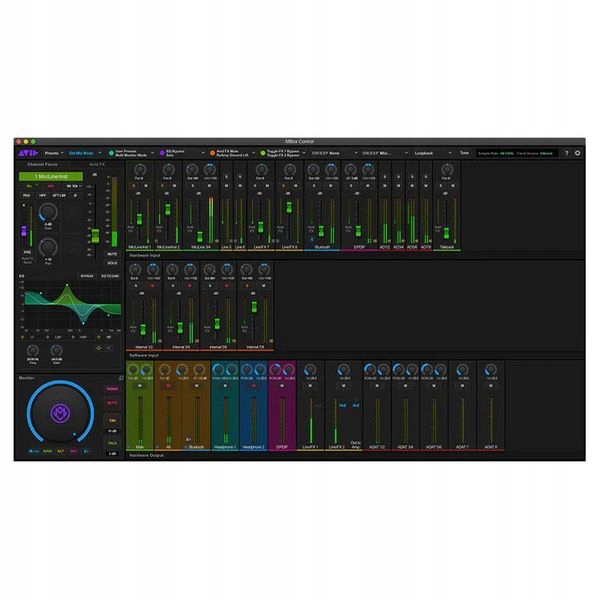
Task: Click the Bluetooth icon on the Bluetooth input channel
Action: pyautogui.click(x=312, y=240)
